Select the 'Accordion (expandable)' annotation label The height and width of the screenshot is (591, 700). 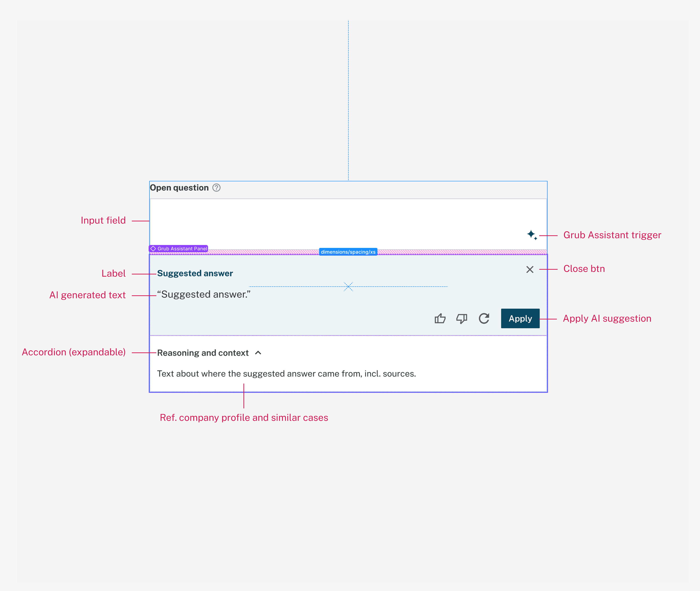coord(74,352)
